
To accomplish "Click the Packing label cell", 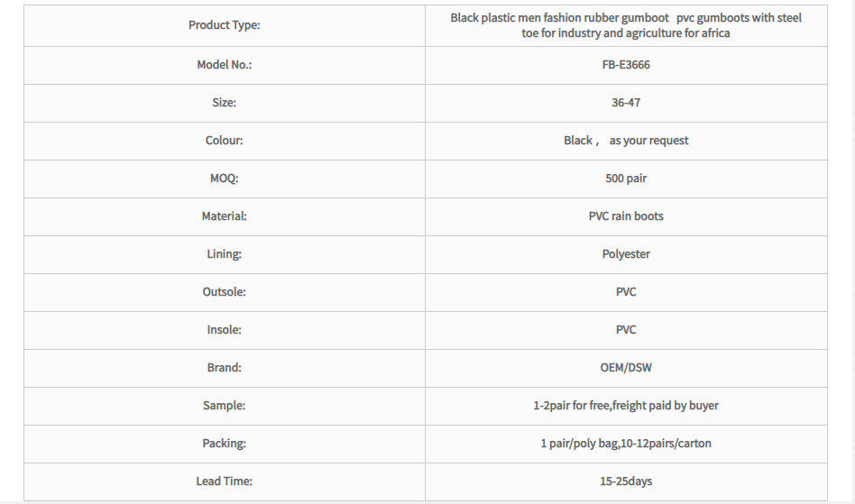I will pos(224,444).
